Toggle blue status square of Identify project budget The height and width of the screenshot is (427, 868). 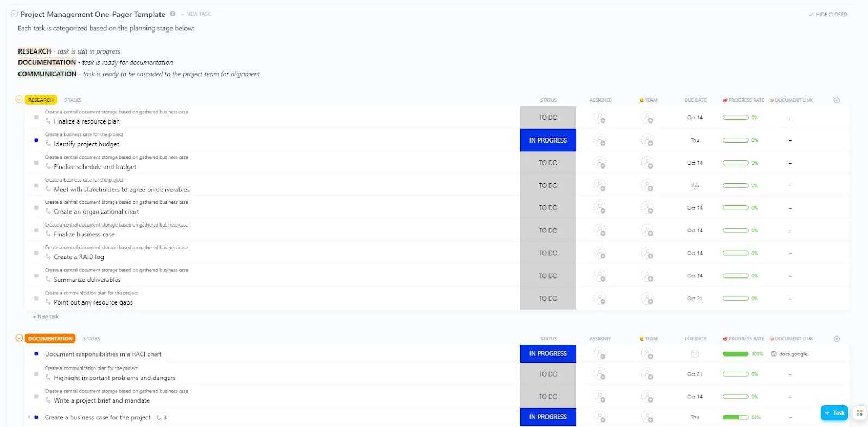point(36,140)
